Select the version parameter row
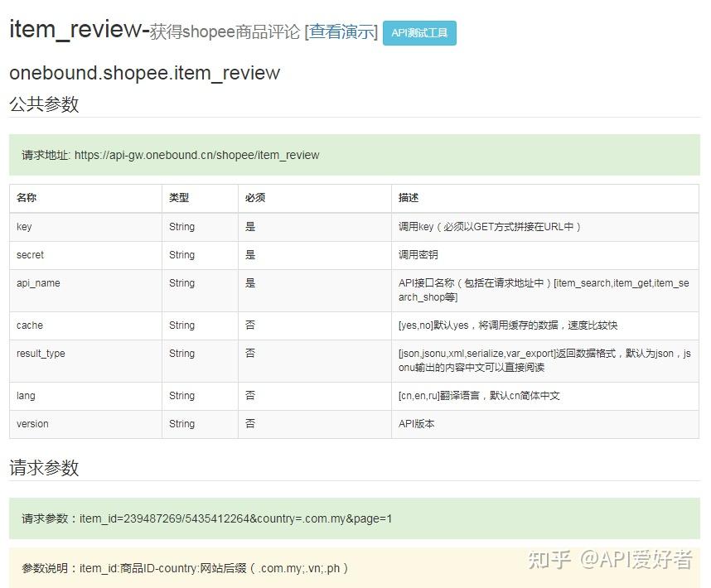 click(83, 424)
